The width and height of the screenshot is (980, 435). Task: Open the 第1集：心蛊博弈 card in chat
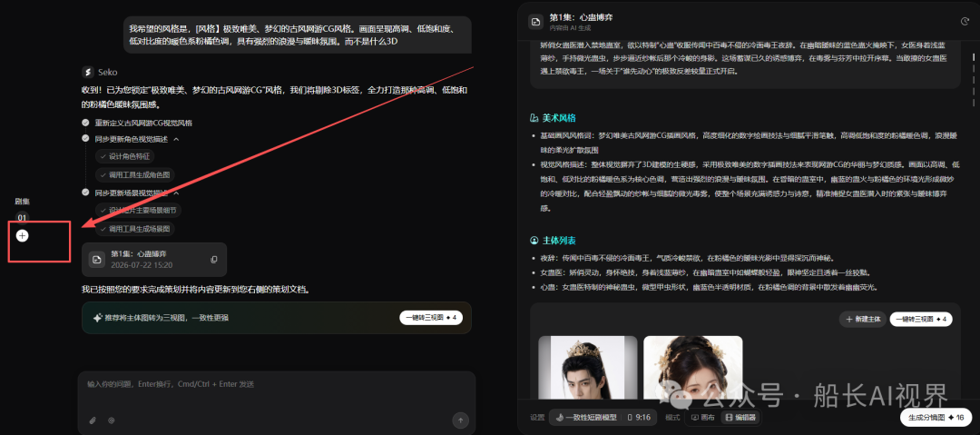[x=154, y=259]
